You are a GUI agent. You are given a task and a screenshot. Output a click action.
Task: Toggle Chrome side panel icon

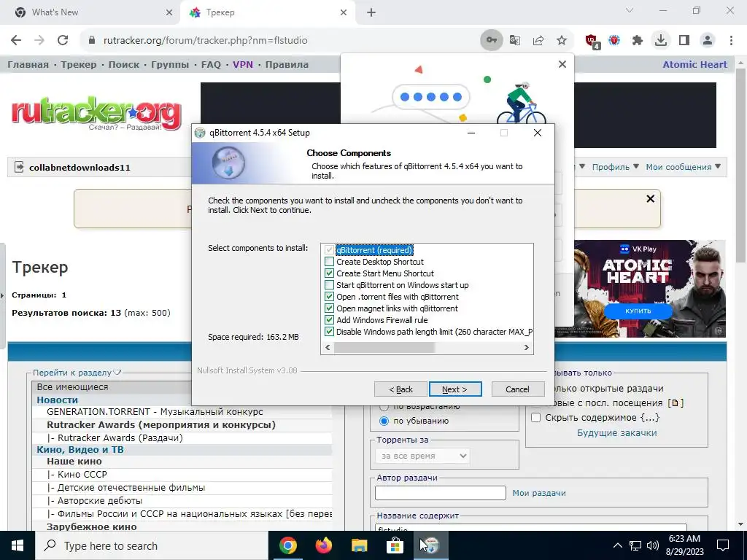[684, 41]
